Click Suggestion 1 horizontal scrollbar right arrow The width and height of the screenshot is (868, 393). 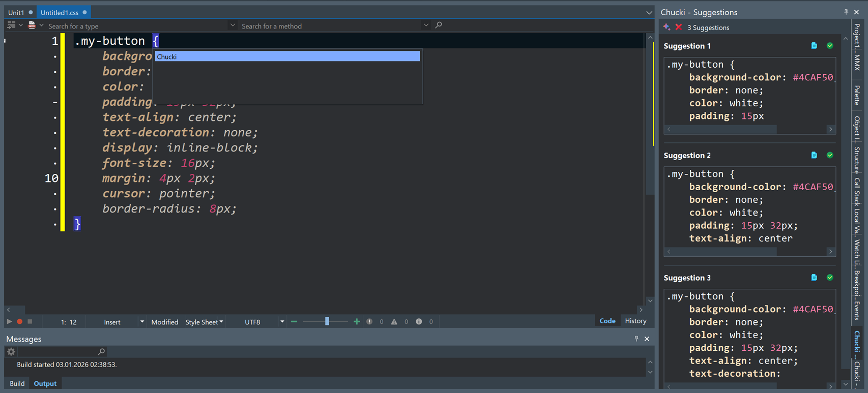[x=830, y=129]
